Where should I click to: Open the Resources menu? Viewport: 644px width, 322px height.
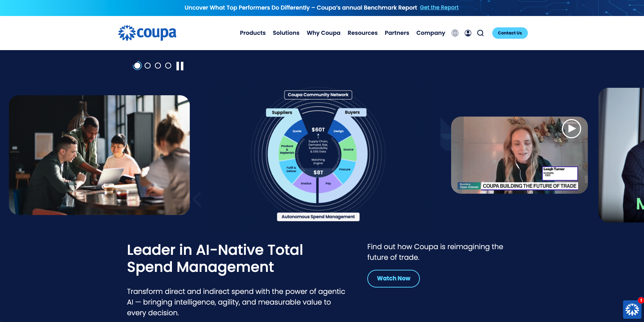(362, 33)
